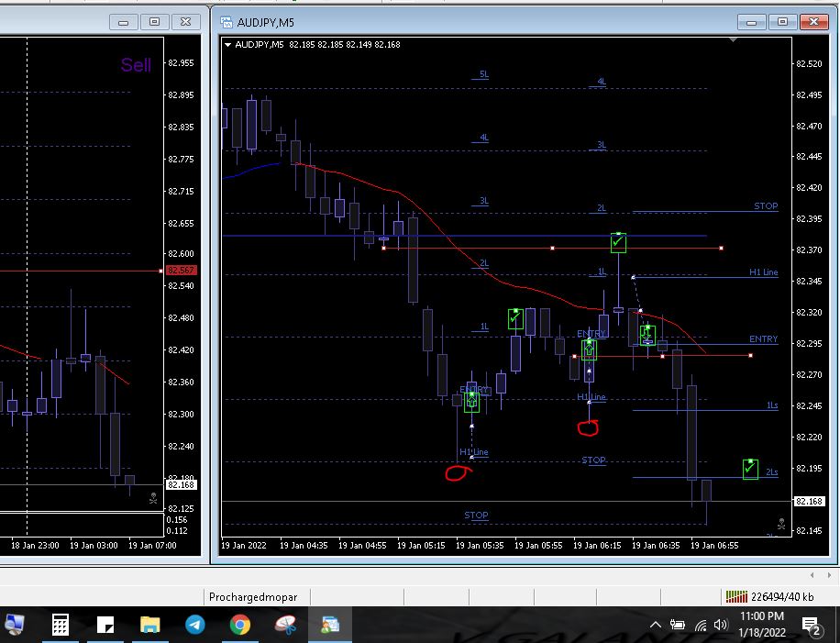This screenshot has height=643, width=840.
Task: Open the Windows notification center
Action: click(x=811, y=625)
